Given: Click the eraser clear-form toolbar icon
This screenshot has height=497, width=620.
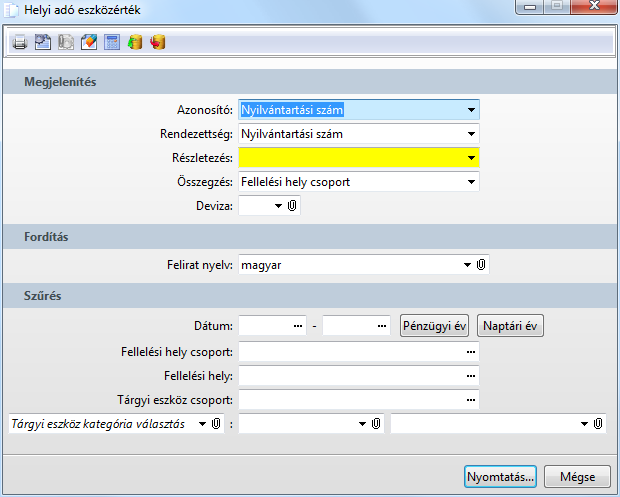Looking at the screenshot, I should tap(89, 42).
